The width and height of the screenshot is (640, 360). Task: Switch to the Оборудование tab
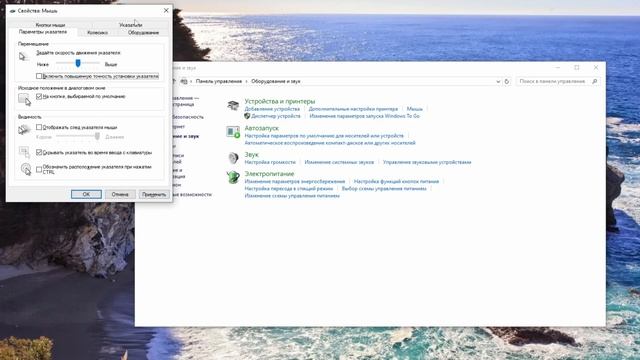(143, 33)
